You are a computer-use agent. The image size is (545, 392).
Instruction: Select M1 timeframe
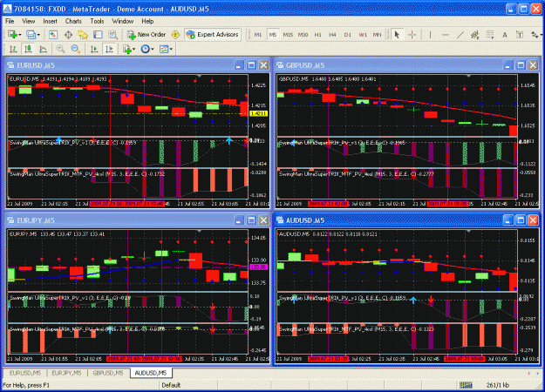pos(258,35)
